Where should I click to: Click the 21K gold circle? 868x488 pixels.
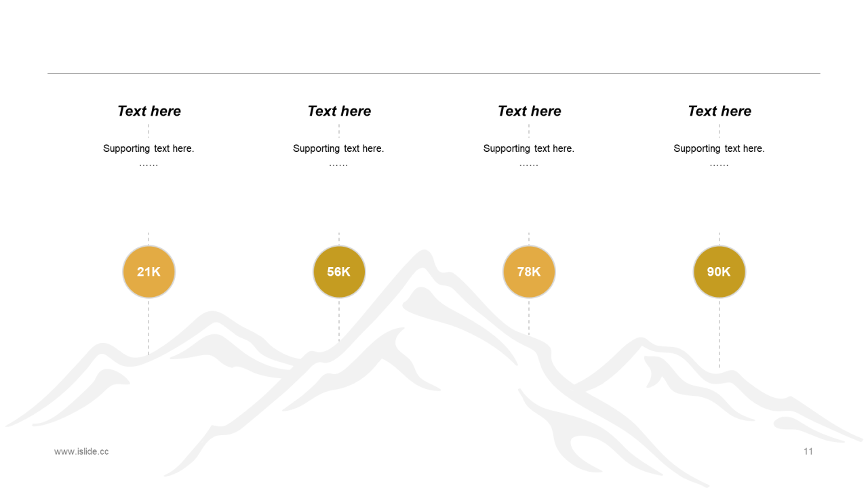coord(149,272)
